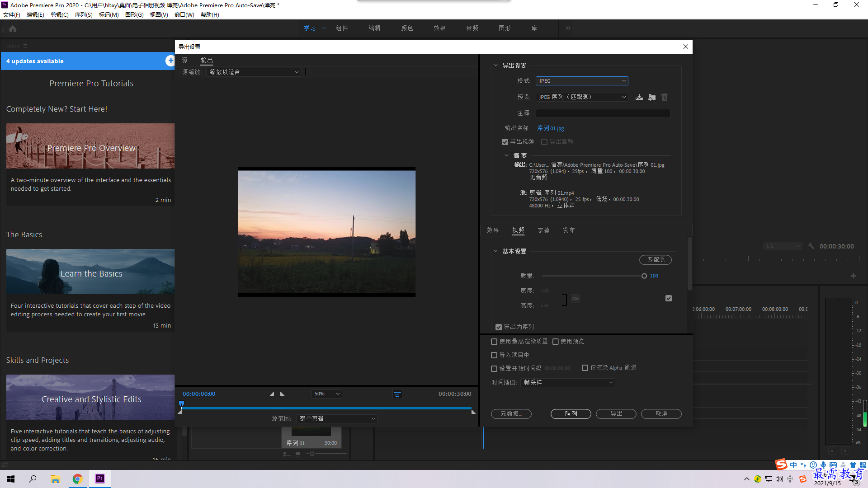Click the plus icon on updates banner

tap(170, 61)
